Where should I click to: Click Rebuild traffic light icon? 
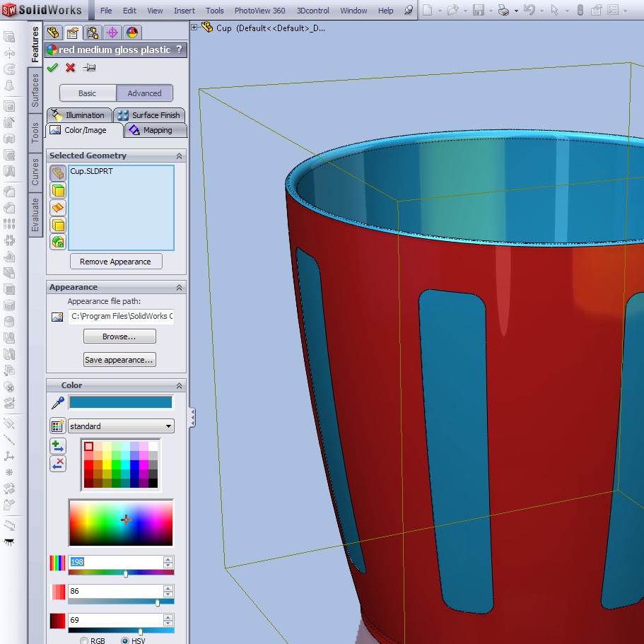(580, 10)
